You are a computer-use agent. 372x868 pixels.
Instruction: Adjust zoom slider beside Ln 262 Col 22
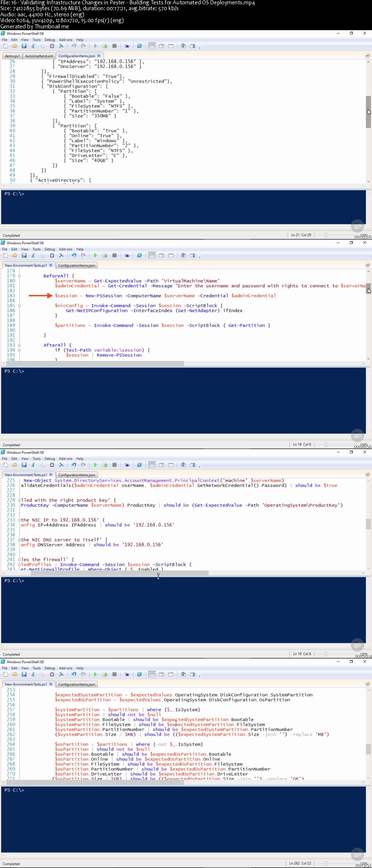click(326, 863)
